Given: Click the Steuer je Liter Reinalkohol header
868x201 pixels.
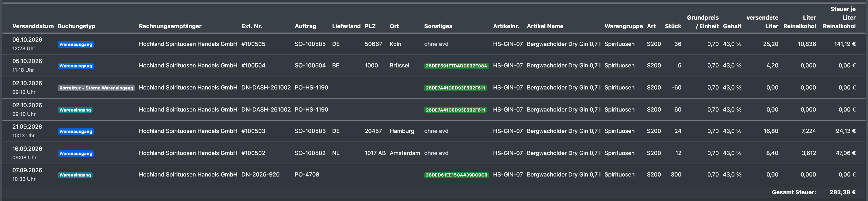Looking at the screenshot, I should [839, 17].
